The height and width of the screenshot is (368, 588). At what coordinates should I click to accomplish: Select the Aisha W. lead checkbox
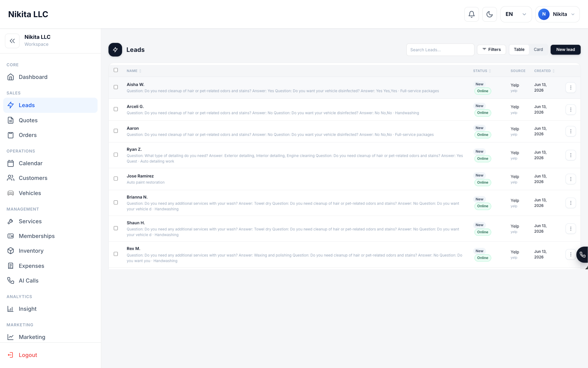click(116, 87)
